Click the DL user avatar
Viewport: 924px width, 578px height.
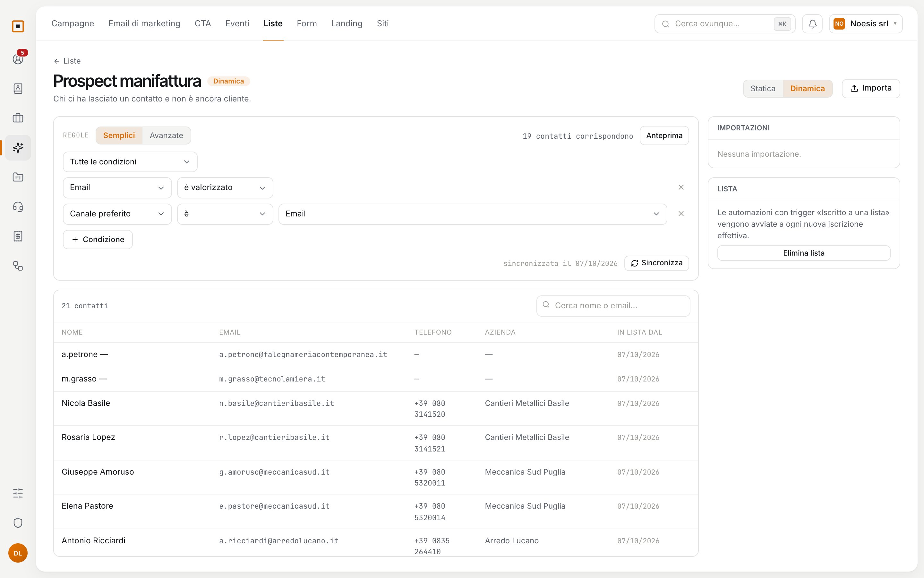click(18, 553)
